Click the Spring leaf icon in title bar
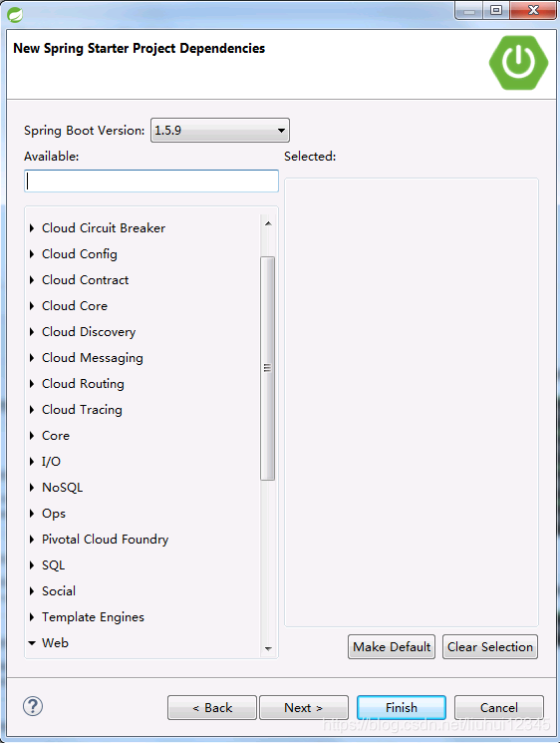Viewport: 560px width, 743px height. pyautogui.click(x=15, y=15)
